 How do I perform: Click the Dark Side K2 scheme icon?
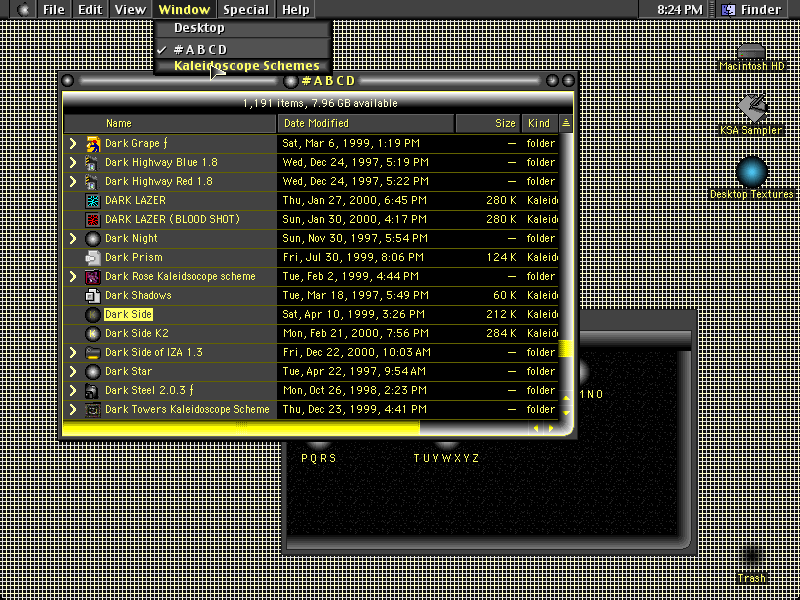click(x=92, y=334)
